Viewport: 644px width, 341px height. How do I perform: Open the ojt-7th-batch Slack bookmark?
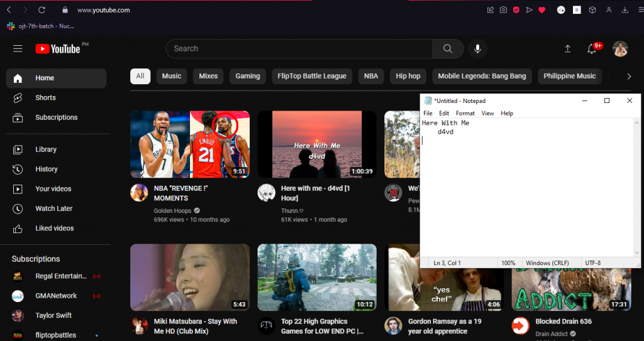click(41, 26)
